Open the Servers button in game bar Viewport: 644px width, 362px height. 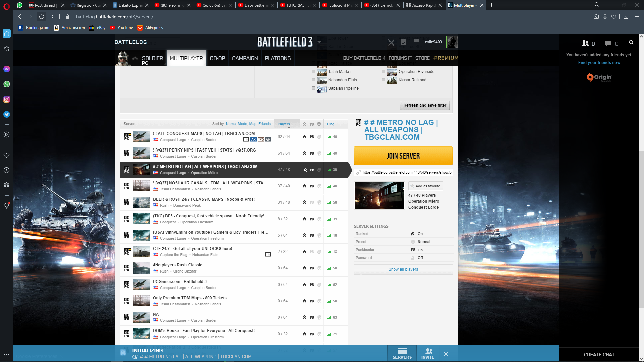point(402,354)
